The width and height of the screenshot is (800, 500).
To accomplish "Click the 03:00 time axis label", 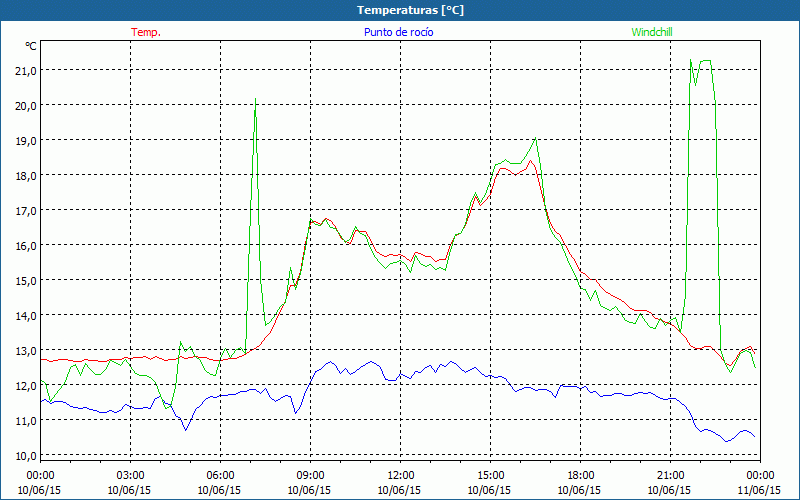I will [130, 476].
